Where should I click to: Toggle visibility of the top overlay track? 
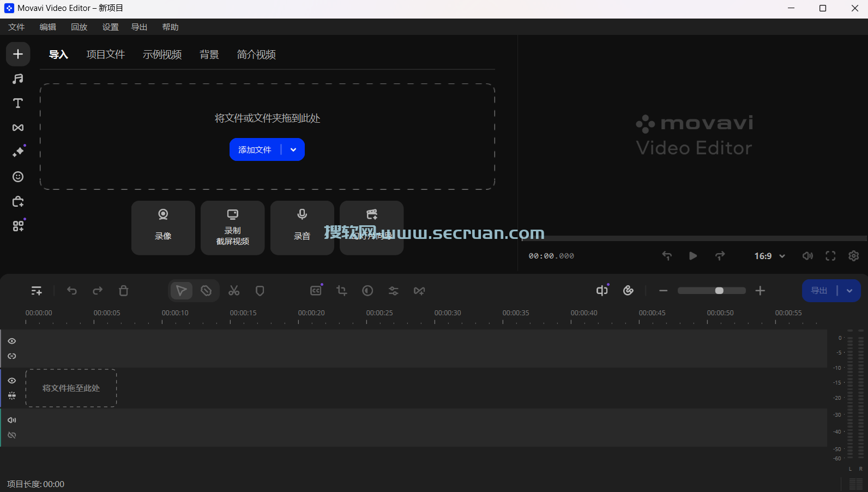pos(12,341)
